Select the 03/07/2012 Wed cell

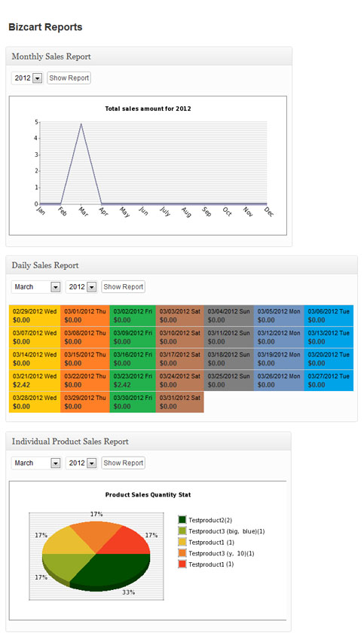pyautogui.click(x=35, y=338)
